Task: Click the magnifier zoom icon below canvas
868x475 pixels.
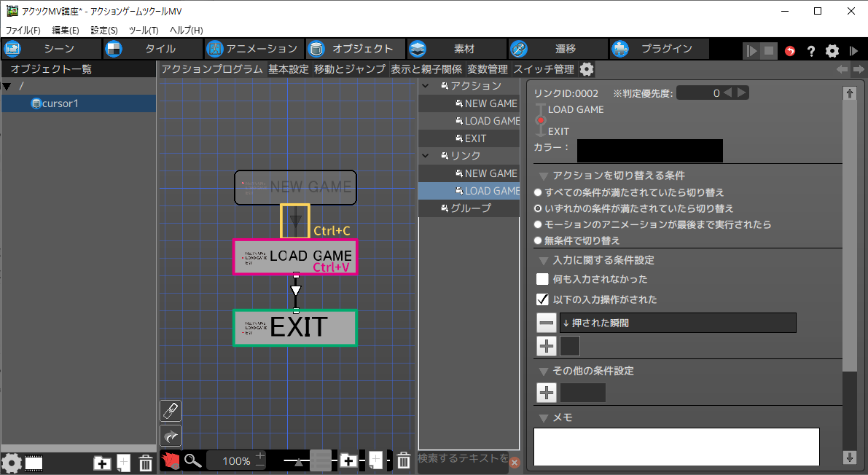Action: click(192, 460)
